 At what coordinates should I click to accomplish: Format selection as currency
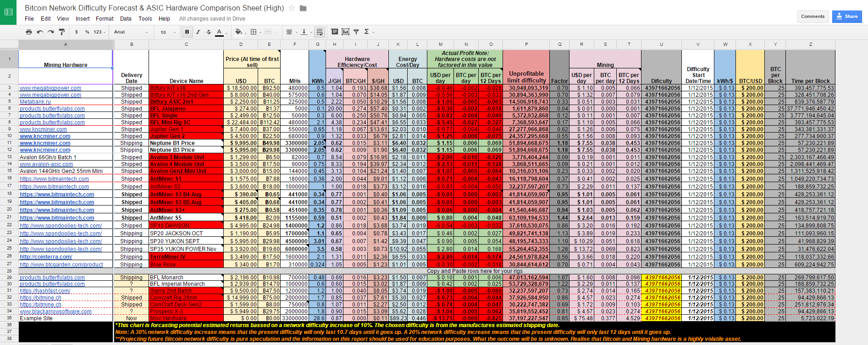[77, 32]
